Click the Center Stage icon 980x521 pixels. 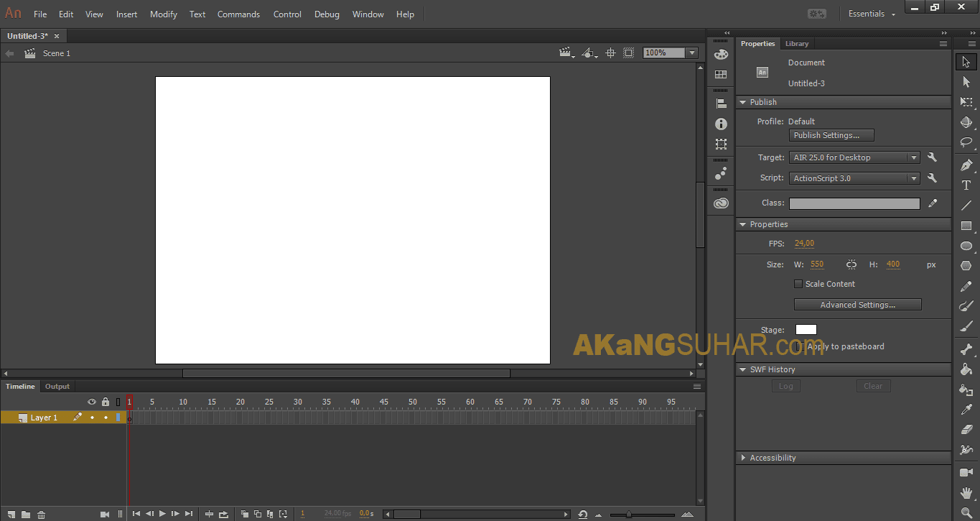pyautogui.click(x=610, y=52)
